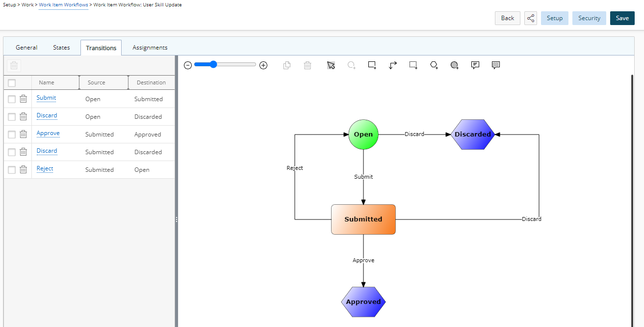Delete the Submitted to Discarded transition
Screen dimensions: 644x327
23,152
